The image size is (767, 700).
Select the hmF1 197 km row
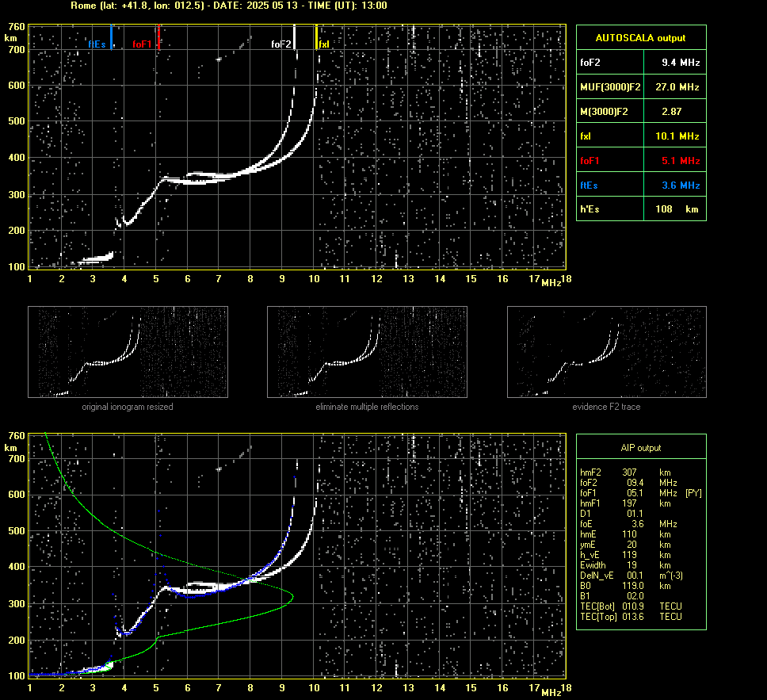click(625, 503)
